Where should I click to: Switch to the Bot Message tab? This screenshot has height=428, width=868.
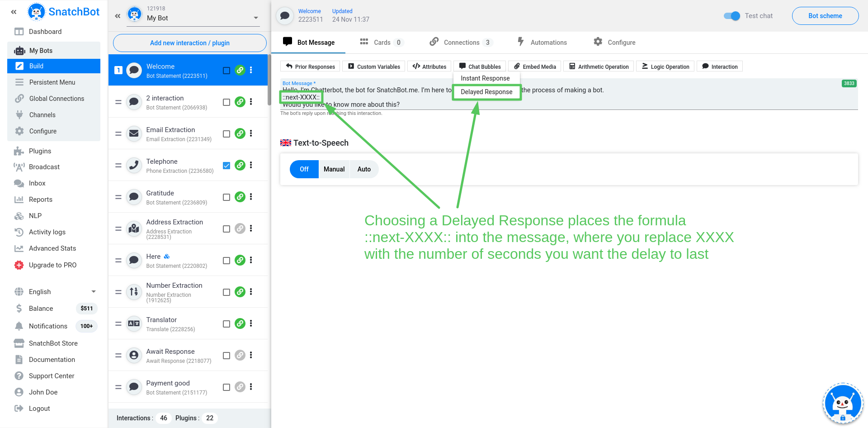tap(309, 43)
